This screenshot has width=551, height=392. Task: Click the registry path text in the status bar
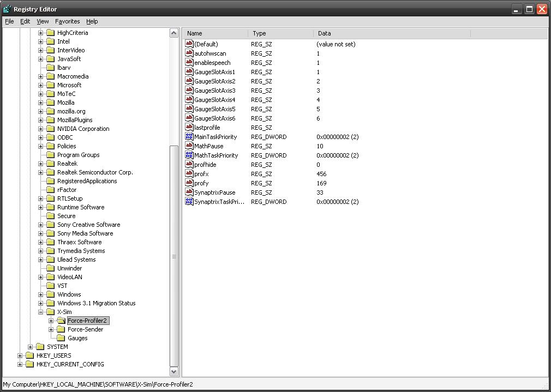pyautogui.click(x=98, y=384)
